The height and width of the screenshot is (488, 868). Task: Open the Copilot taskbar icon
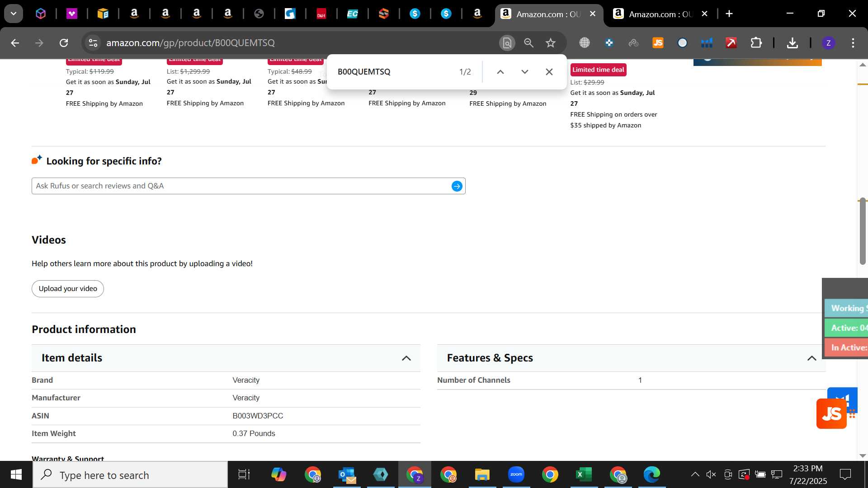point(278,474)
